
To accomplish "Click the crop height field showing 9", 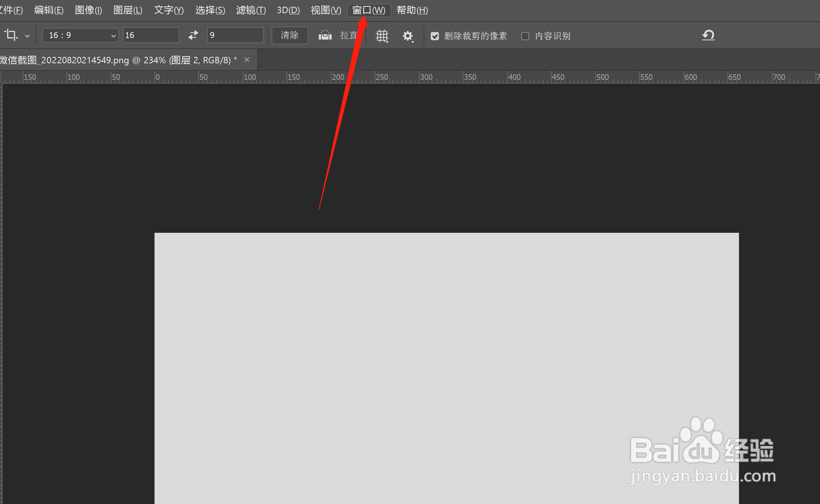I will point(235,35).
